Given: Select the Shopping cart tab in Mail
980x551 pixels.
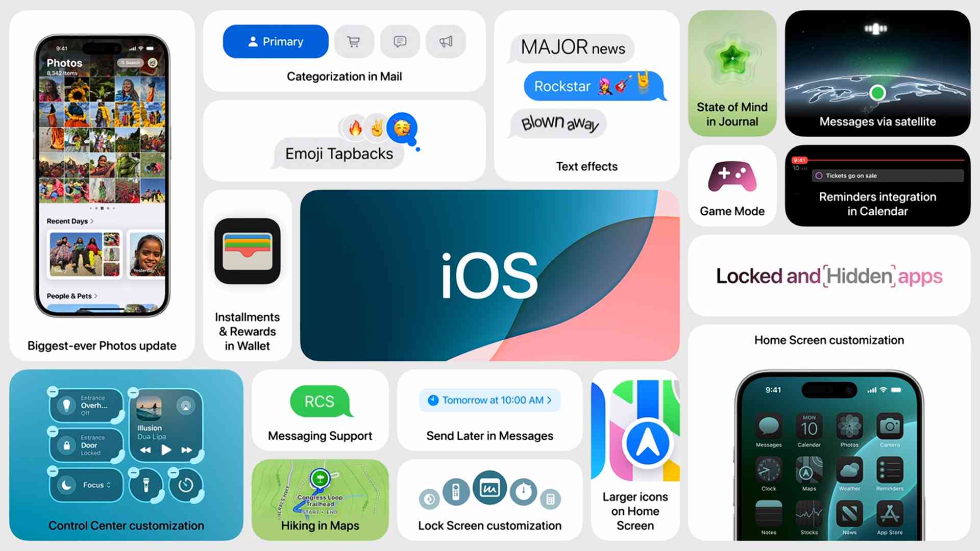Looking at the screenshot, I should click(x=353, y=41).
